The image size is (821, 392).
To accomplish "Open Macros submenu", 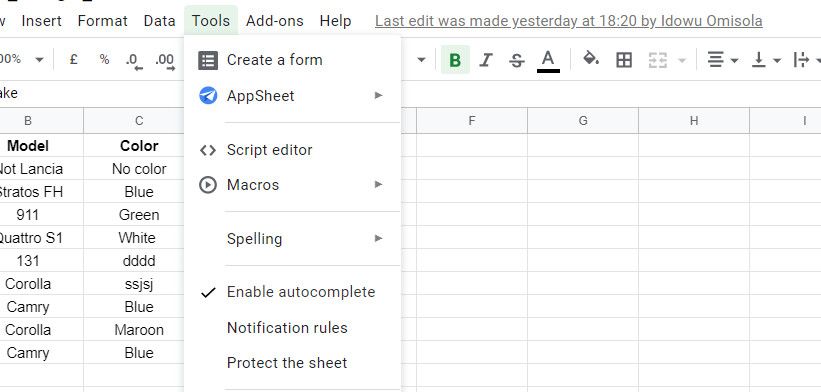I will click(293, 185).
